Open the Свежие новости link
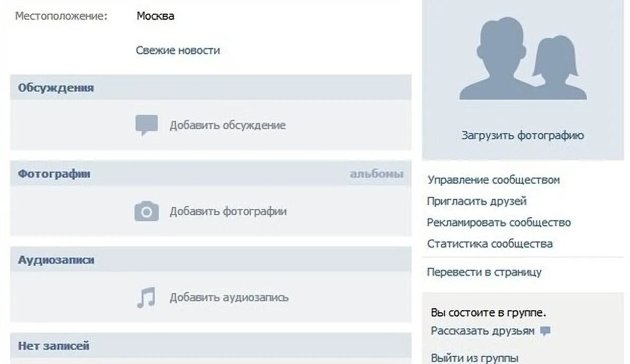630x364 pixels. tap(178, 50)
